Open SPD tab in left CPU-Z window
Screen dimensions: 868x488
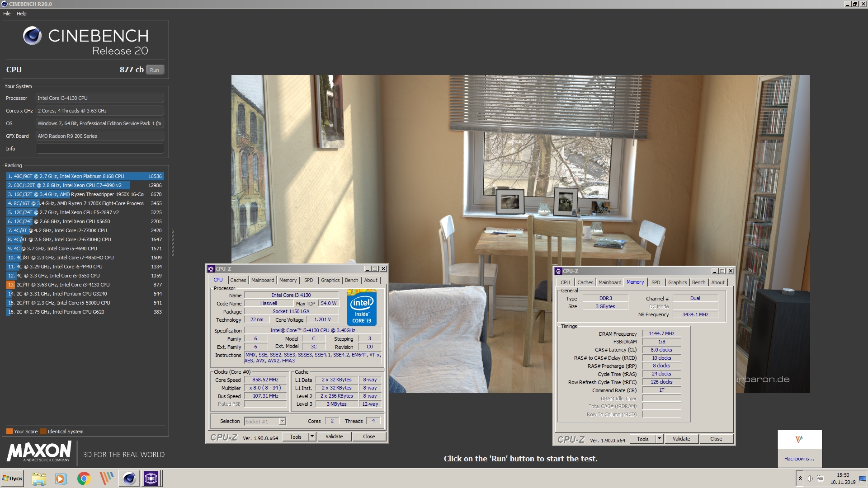point(309,280)
